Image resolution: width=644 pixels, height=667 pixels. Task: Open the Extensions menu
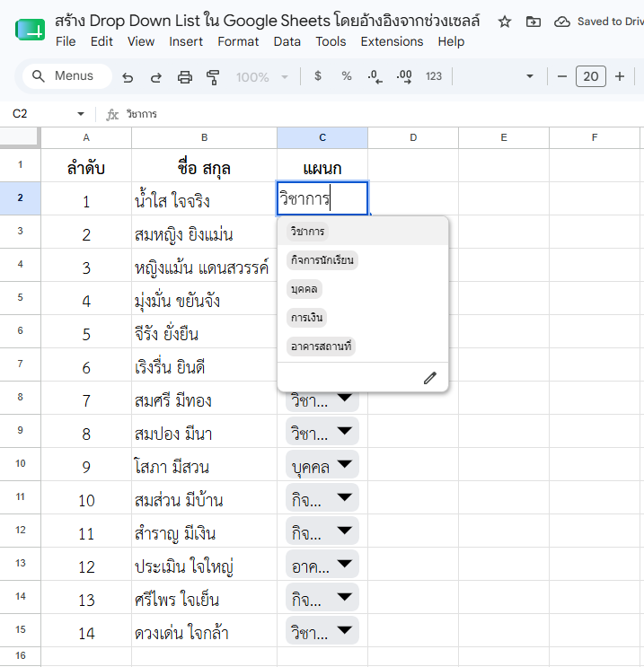pos(392,41)
